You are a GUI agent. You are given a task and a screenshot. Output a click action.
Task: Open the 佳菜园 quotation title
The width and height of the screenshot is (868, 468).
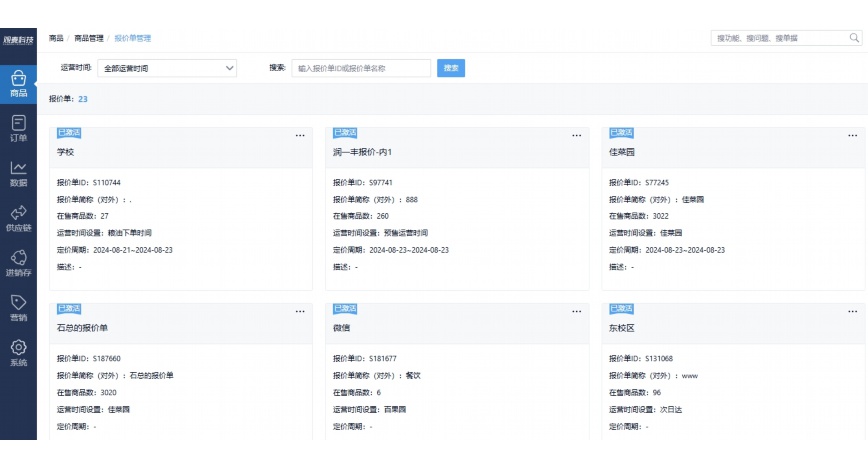622,152
